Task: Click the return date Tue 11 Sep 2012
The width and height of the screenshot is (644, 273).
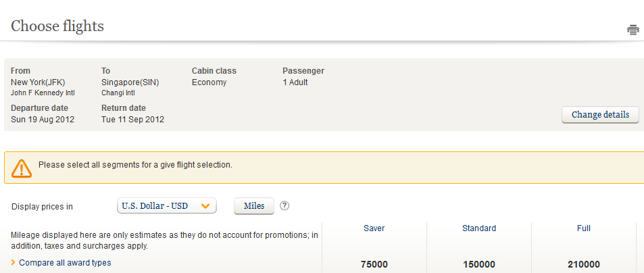Action: coord(132,120)
